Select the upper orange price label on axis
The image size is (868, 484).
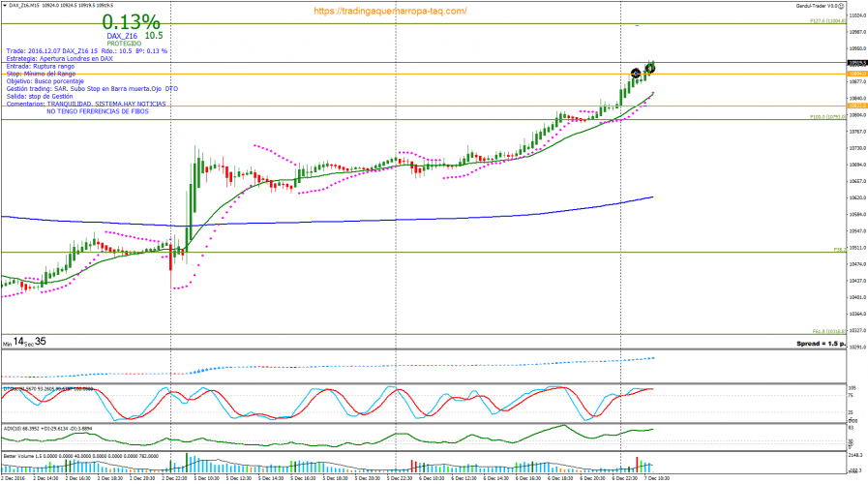coord(856,74)
